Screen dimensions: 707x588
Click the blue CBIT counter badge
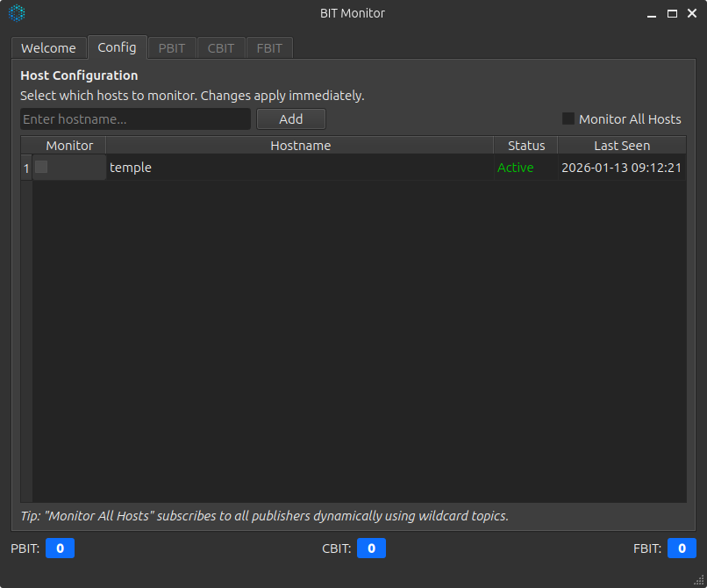point(371,548)
